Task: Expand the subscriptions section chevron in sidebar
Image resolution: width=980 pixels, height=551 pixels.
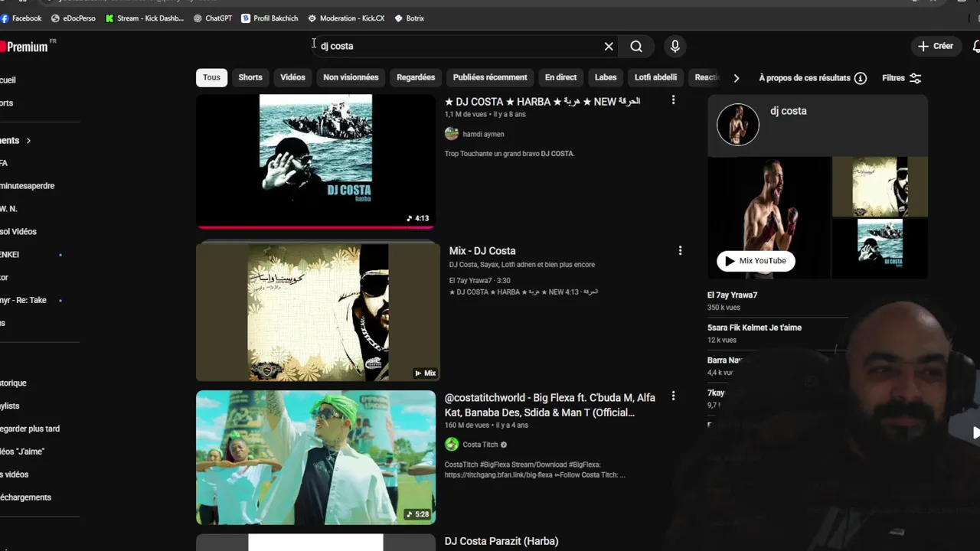Action: 28,141
